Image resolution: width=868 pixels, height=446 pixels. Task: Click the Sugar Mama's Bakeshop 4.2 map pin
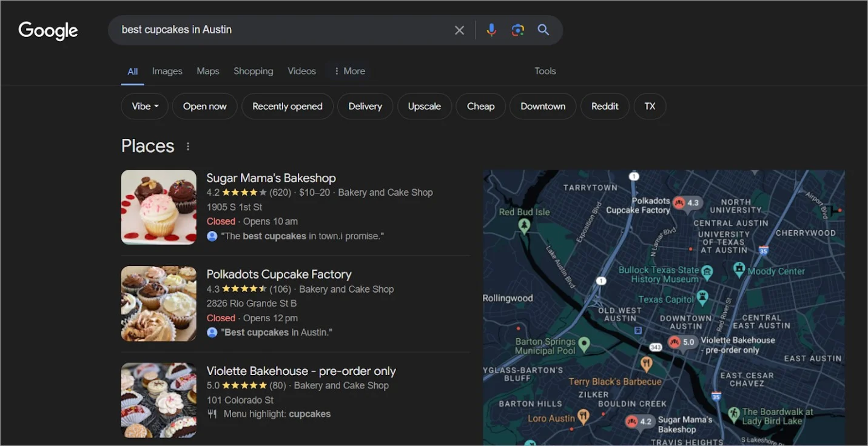[x=639, y=422]
